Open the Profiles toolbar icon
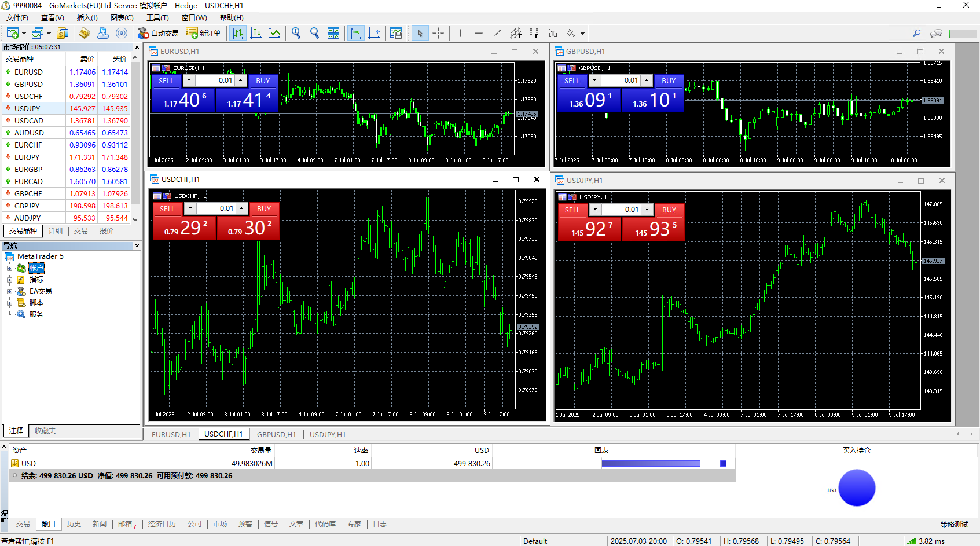980x546 pixels. point(38,33)
